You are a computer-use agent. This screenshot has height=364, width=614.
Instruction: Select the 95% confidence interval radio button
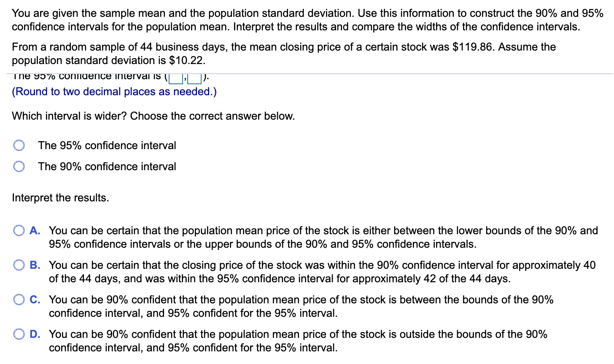pyautogui.click(x=19, y=145)
